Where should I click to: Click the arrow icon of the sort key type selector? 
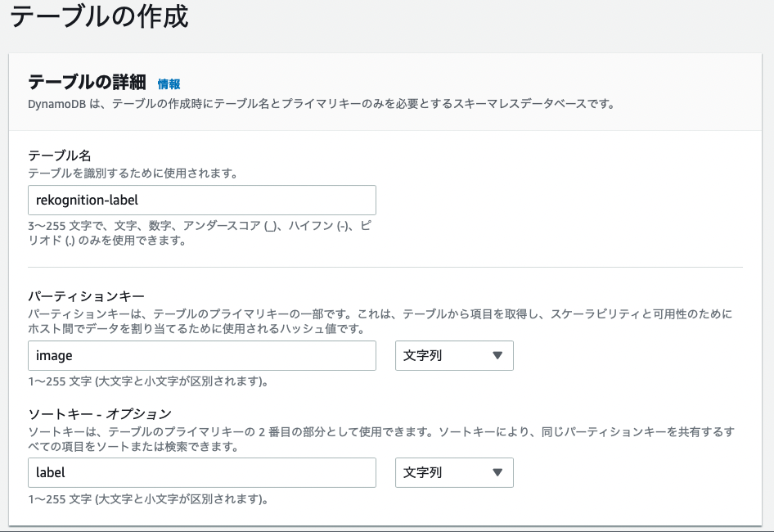pyautogui.click(x=497, y=473)
